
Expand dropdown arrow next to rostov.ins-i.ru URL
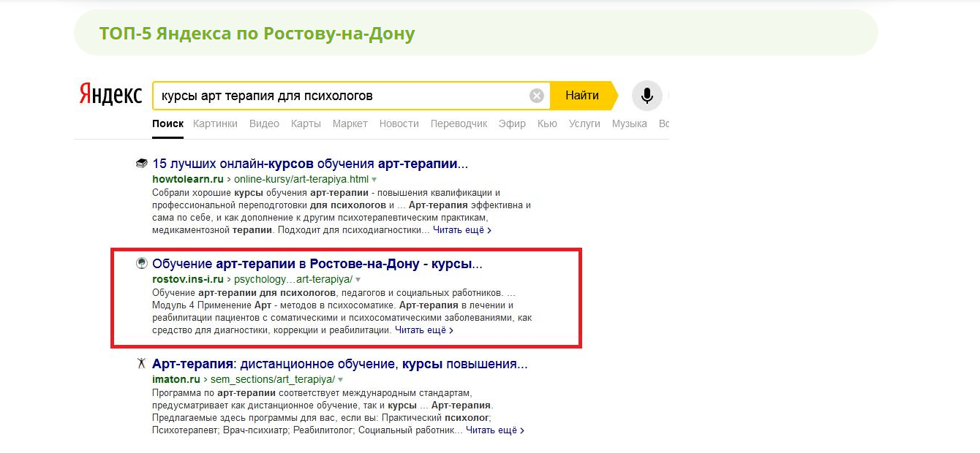(358, 279)
